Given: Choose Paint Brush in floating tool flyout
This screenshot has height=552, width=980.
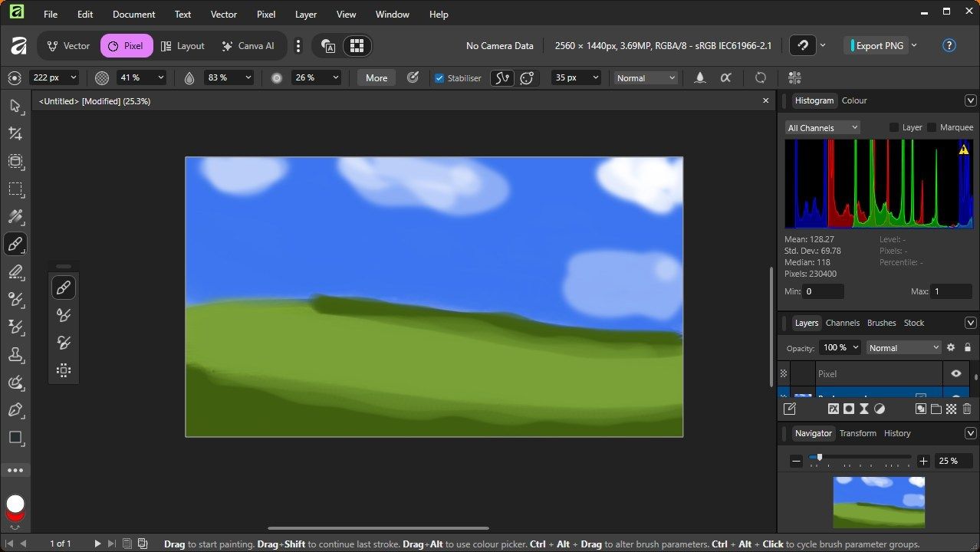Looking at the screenshot, I should tap(64, 287).
